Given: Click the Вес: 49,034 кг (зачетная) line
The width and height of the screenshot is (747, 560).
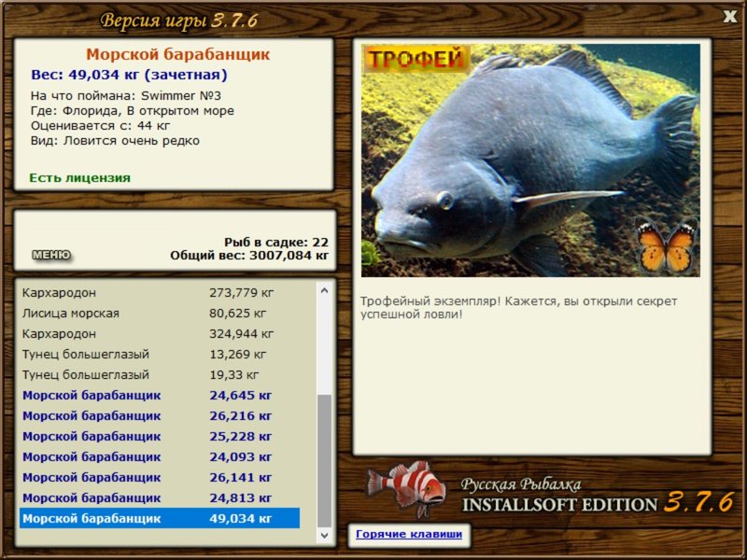Looking at the screenshot, I should pyautogui.click(x=129, y=75).
